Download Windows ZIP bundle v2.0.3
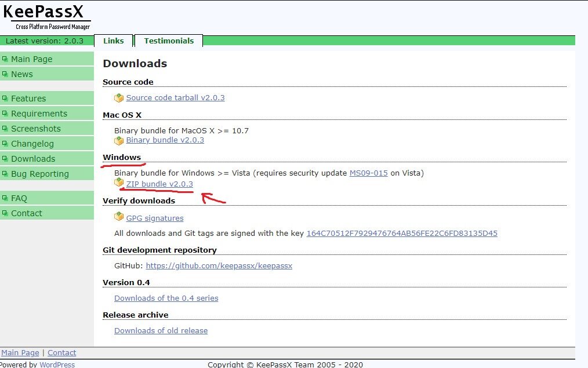This screenshot has width=588, height=368. (x=159, y=184)
